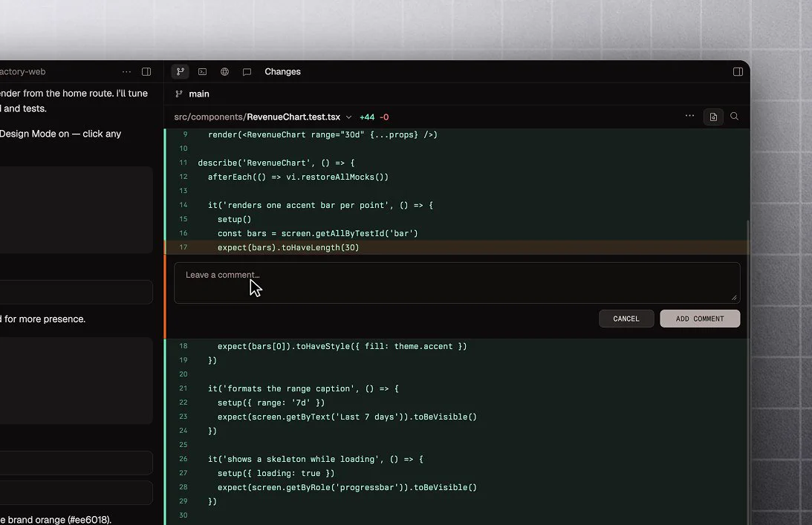The image size is (812, 525).
Task: Open the left panel more options ellipsis
Action: (126, 71)
